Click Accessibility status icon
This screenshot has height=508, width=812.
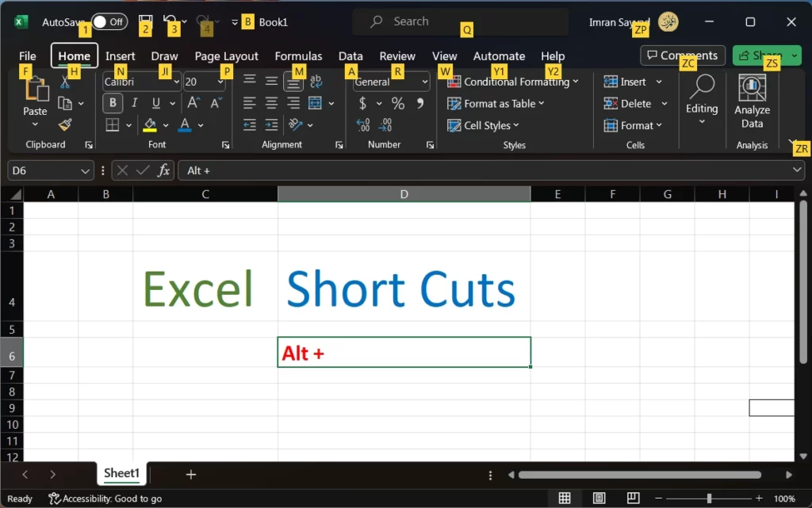[55, 498]
